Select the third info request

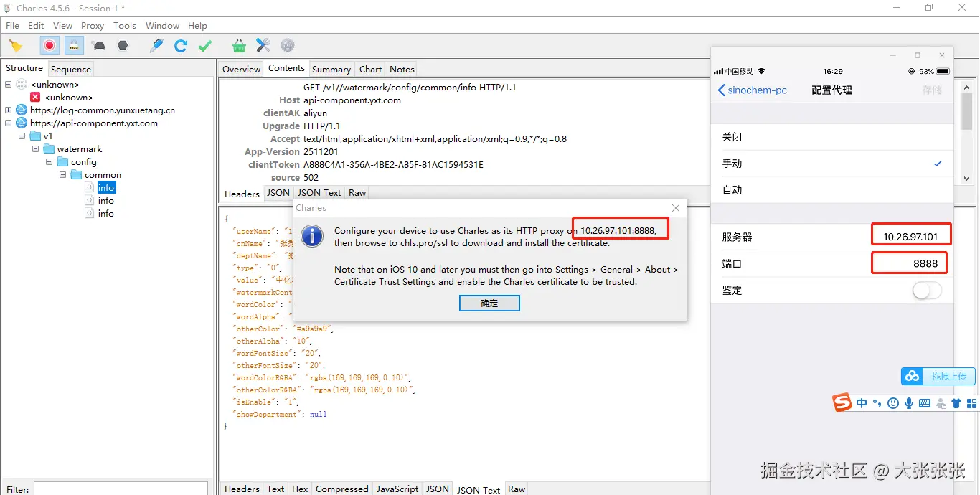[105, 213]
